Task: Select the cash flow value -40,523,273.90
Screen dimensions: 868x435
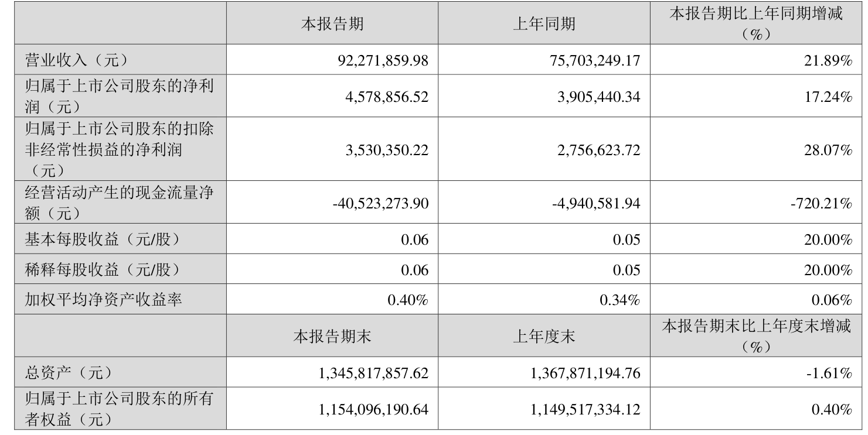Action: [380, 203]
